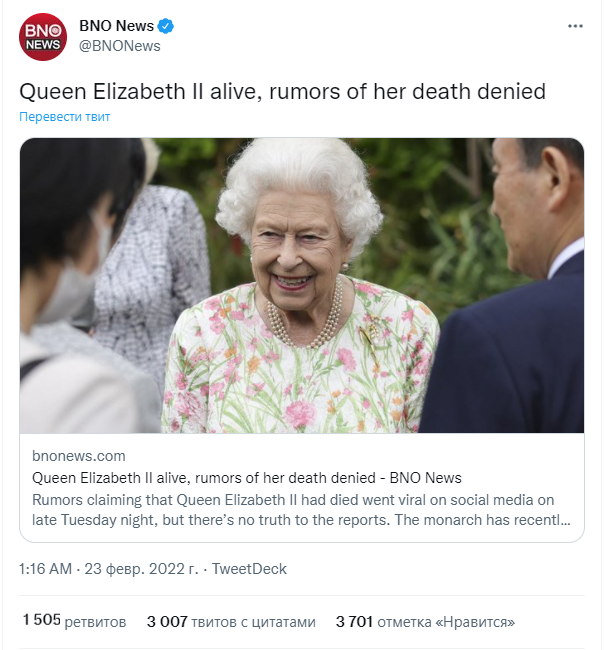Click the bnonews.com domain label
Screen dimensions: 605x650
pyautogui.click(x=79, y=456)
